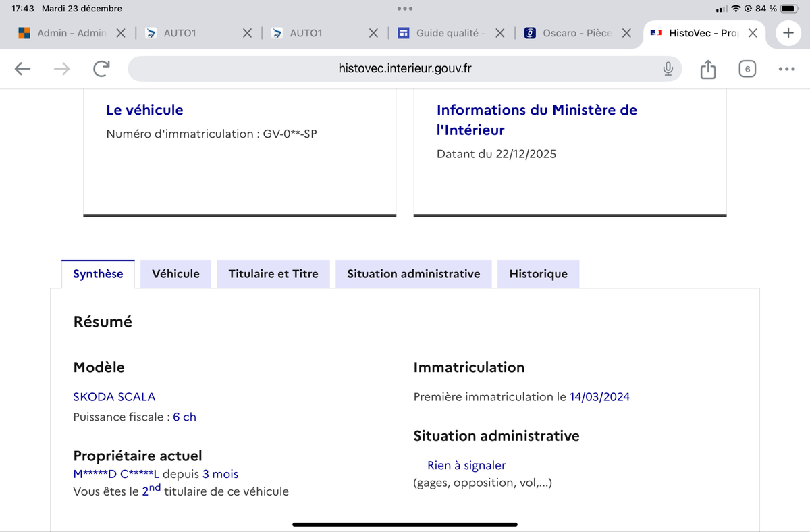This screenshot has height=532, width=810.
Task: Open the Historique tab
Action: (538, 274)
